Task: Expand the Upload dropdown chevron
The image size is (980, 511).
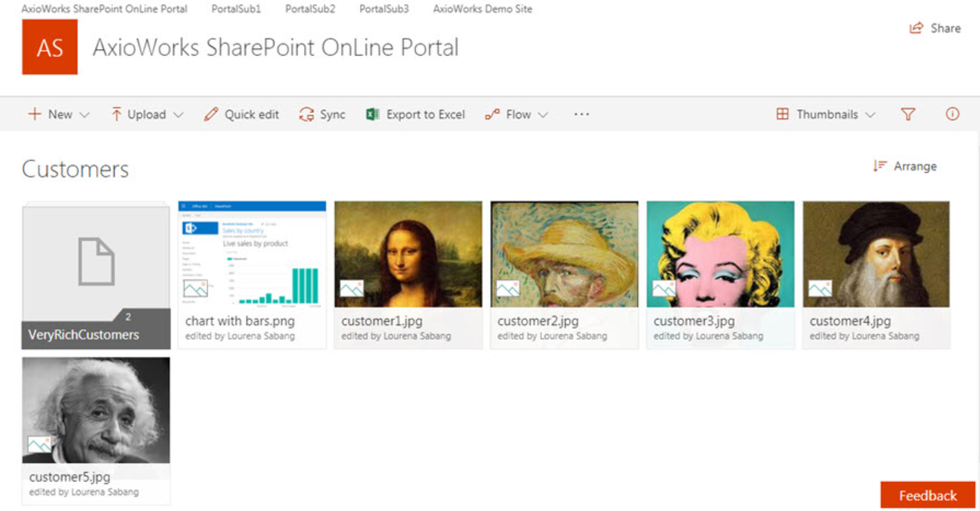Action: [x=178, y=115]
